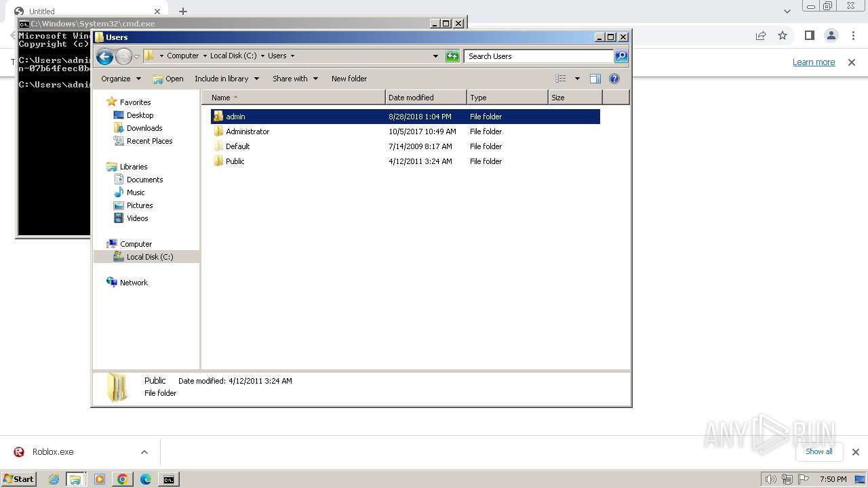Select the Untitled Chrome tab
Image resolution: width=868 pixels, height=488 pixels.
point(87,12)
